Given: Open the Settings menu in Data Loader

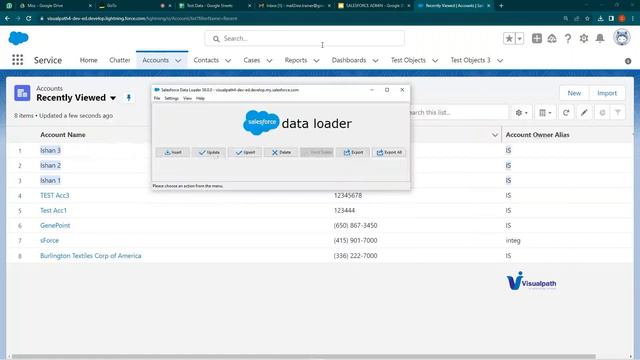Looking at the screenshot, I should click(x=171, y=98).
